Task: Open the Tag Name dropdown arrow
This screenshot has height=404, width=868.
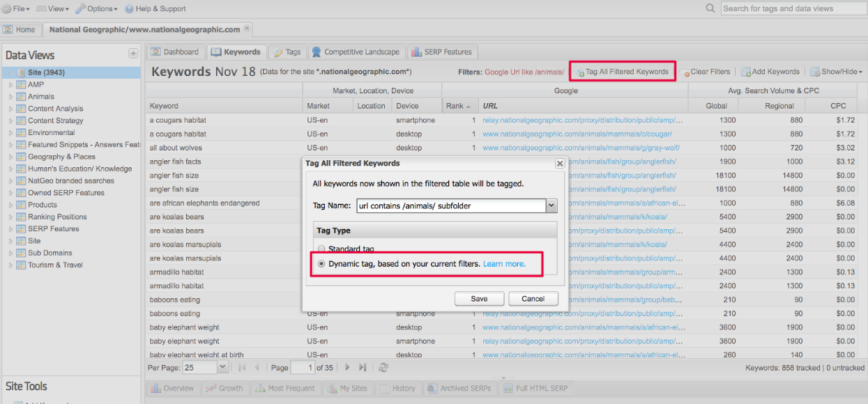Action: pos(551,205)
